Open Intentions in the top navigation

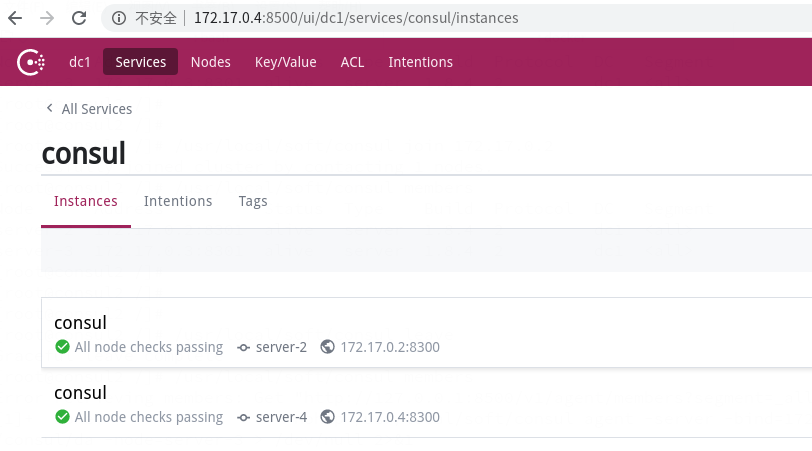pos(420,62)
